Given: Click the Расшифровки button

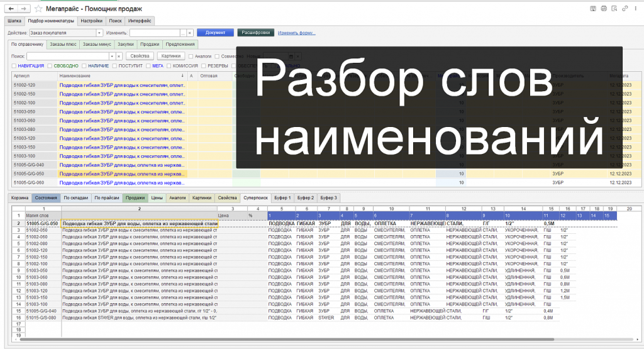Looking at the screenshot, I should point(255,33).
